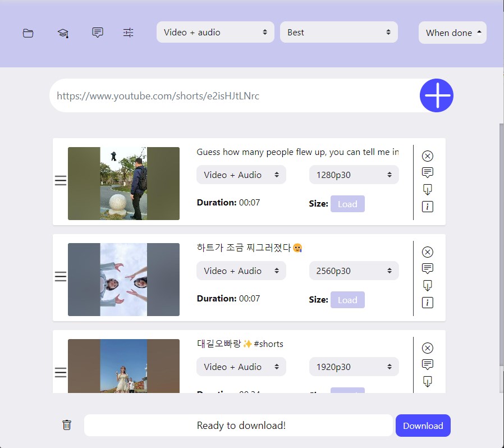
Task: Select title '하트가 조금 찌그러졌다'
Action: [249, 248]
